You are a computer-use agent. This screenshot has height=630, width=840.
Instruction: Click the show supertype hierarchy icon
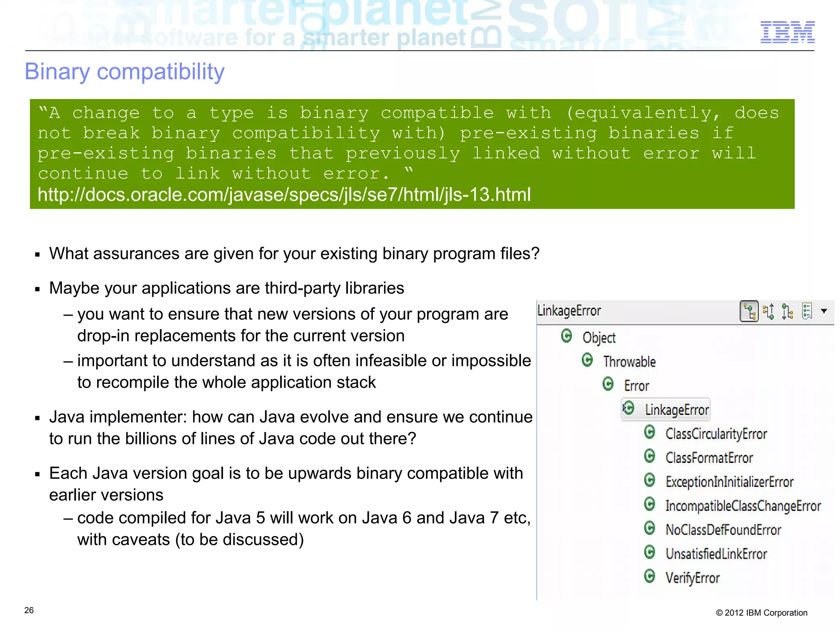click(769, 312)
